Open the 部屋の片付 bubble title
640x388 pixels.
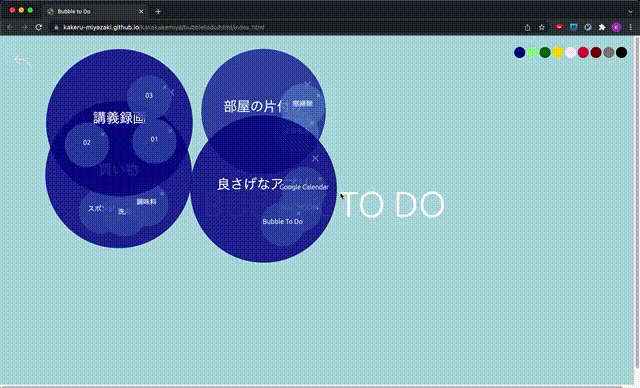point(253,106)
